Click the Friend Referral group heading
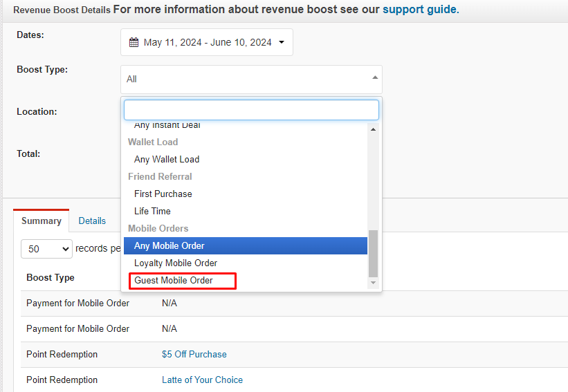Viewport: 568px width, 392px height. point(160,176)
